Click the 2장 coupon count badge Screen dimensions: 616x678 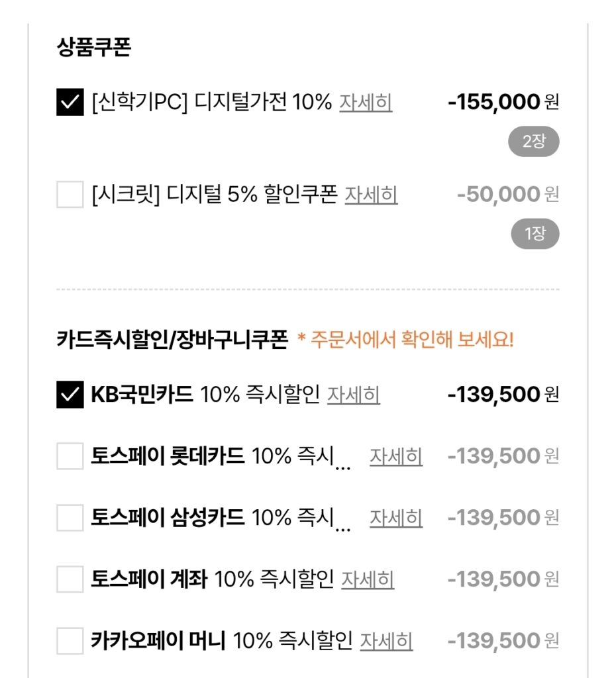point(534,142)
